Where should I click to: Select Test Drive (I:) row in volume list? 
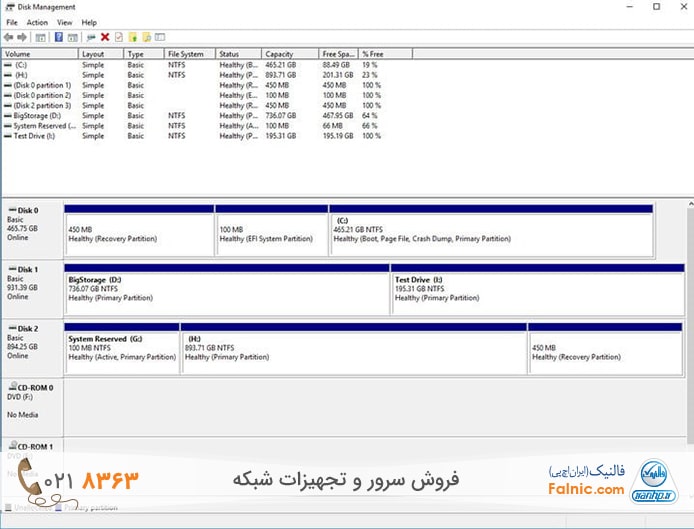tap(34, 136)
